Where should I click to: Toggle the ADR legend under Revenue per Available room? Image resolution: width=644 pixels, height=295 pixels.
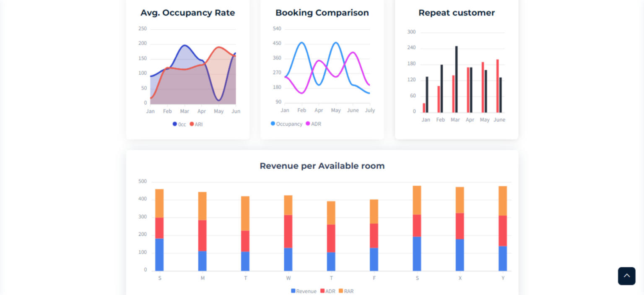tap(328, 291)
